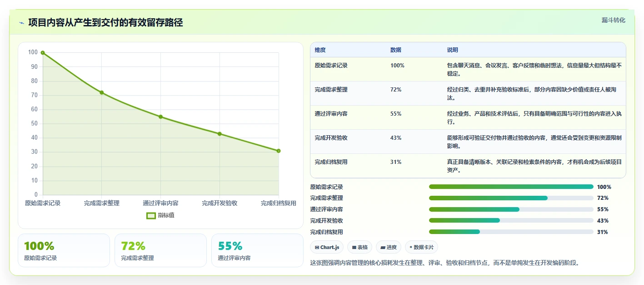This screenshot has width=644, height=285.
Task: Open the 100% 原始需求记录 KPI card
Action: click(x=64, y=250)
